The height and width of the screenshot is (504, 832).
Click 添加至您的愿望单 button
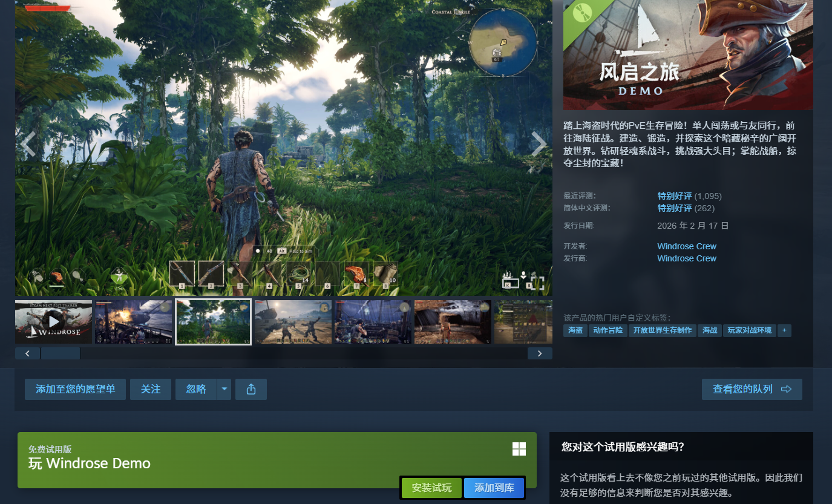[x=76, y=389]
